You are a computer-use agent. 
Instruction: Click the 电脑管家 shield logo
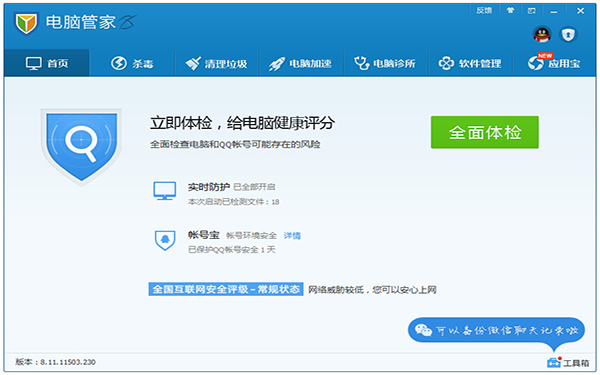coord(26,23)
